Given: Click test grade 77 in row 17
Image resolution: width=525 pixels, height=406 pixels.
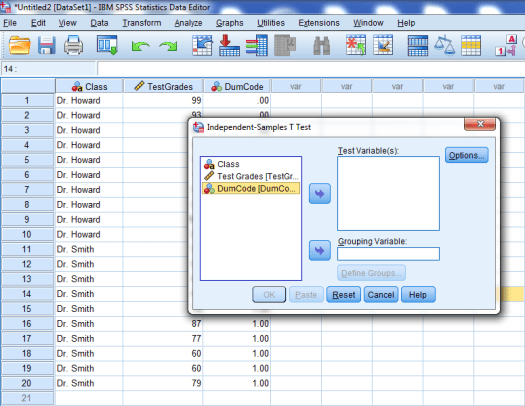Looking at the screenshot, I should coord(163,339).
